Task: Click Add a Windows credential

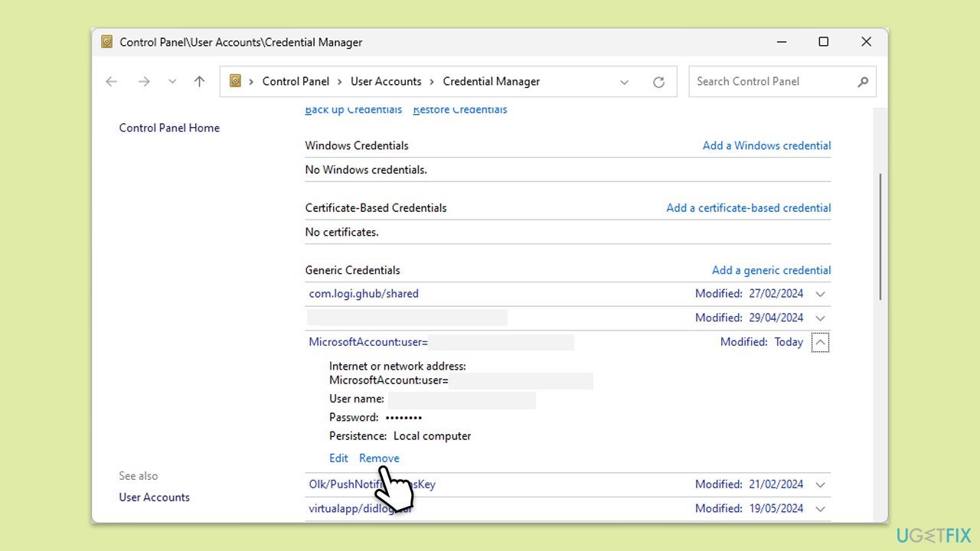Action: tap(766, 145)
